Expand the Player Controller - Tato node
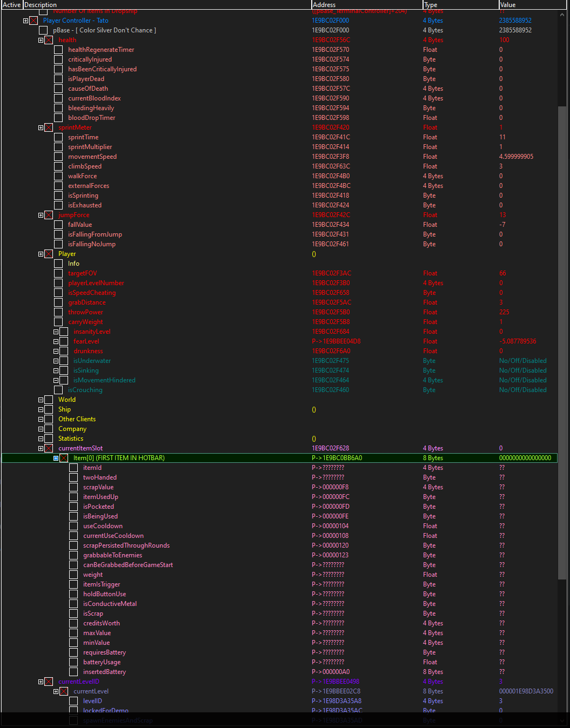 click(25, 21)
